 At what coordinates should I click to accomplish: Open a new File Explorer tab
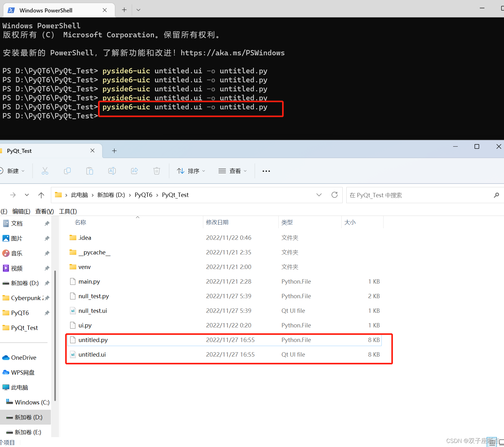point(114,151)
